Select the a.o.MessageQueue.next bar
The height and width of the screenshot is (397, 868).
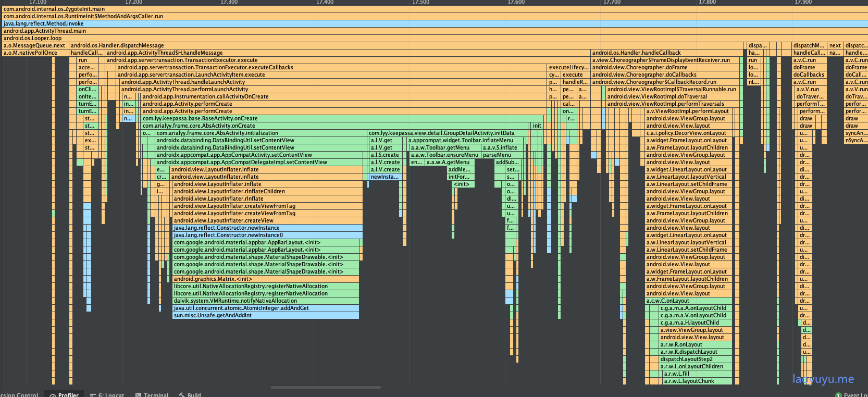coord(35,45)
